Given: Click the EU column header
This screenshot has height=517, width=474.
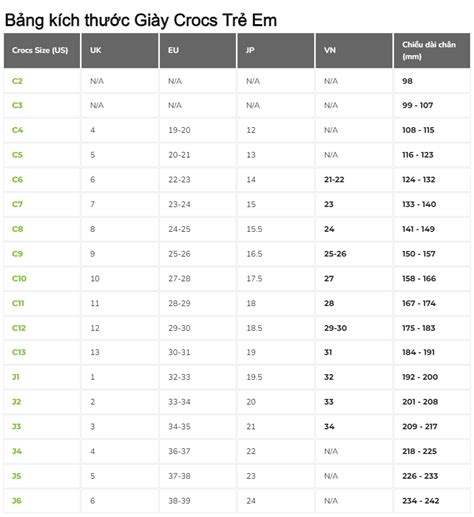Looking at the screenshot, I should click(x=173, y=50).
